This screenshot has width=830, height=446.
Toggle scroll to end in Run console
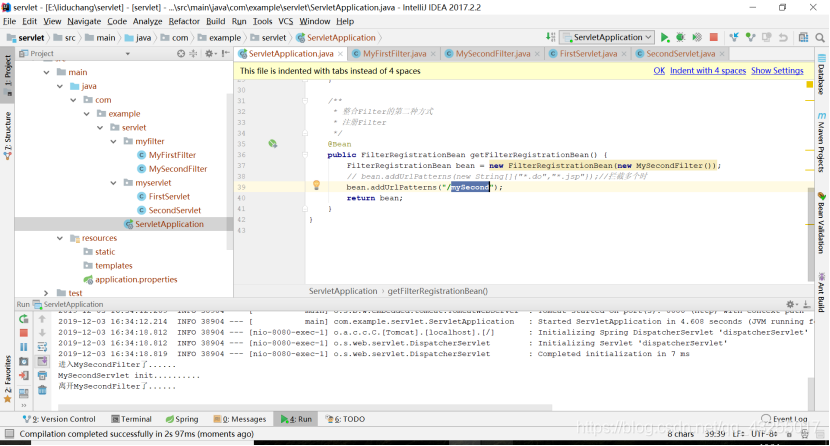click(42, 361)
